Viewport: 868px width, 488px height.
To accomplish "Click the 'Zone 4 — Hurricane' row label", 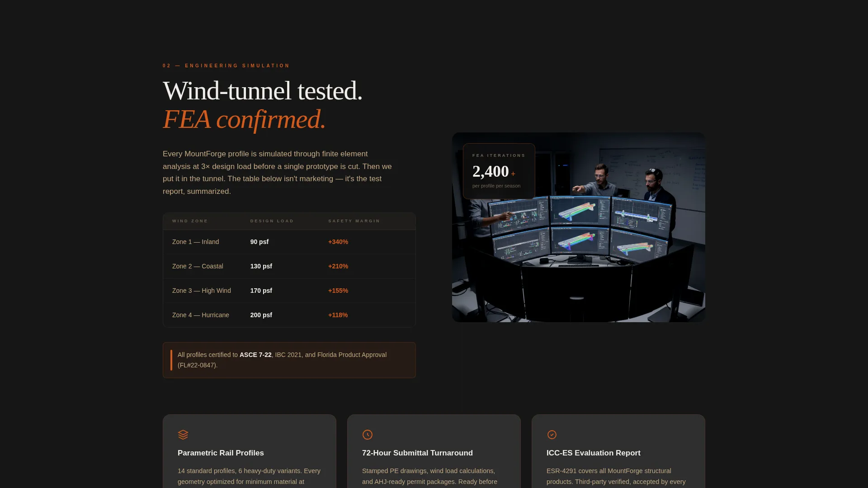I will coord(201,315).
